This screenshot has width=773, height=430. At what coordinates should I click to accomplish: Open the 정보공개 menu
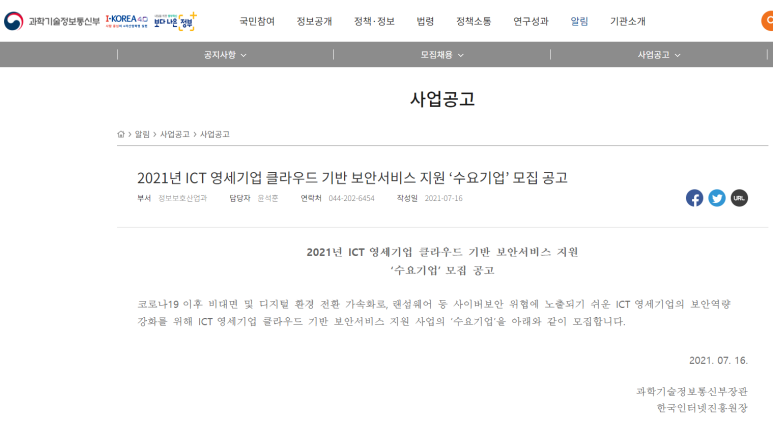coord(315,21)
